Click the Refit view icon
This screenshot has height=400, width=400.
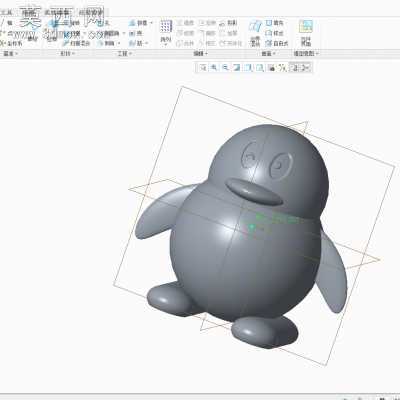[203, 68]
